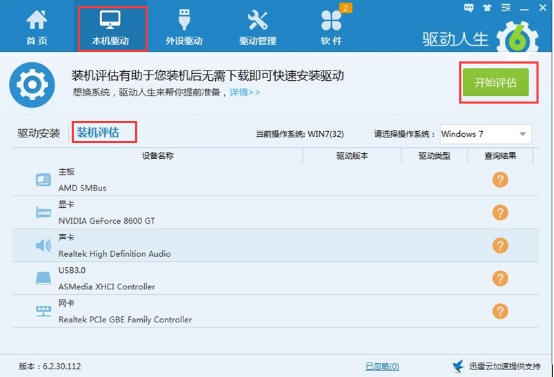The height and width of the screenshot is (377, 554).
Task: Click the graphics card icon beside NVIDIA GeForce
Action: [43, 213]
